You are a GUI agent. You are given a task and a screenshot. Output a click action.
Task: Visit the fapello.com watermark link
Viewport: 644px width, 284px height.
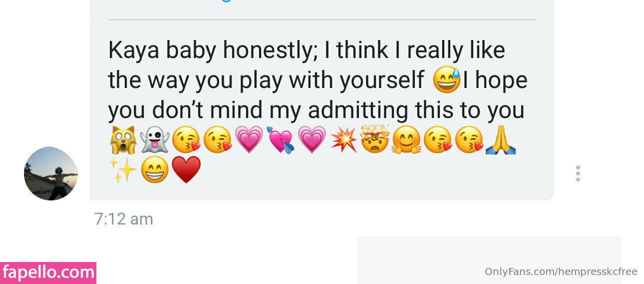pos(48,272)
